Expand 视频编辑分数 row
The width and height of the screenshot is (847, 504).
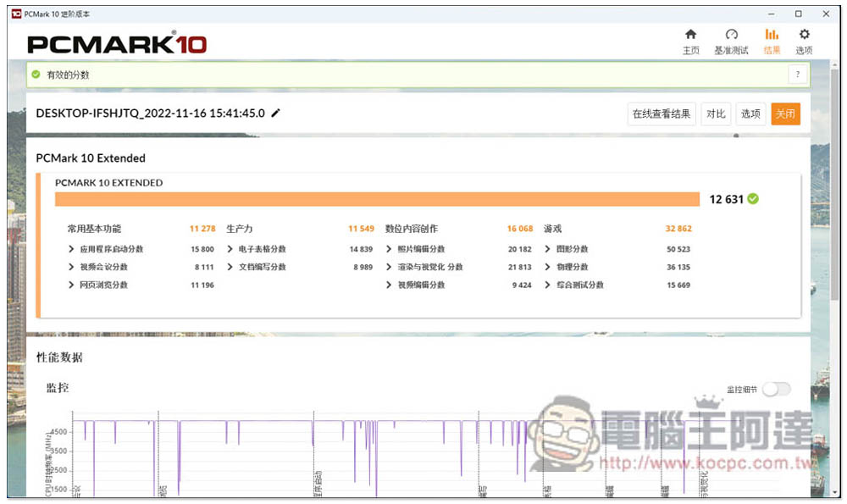tap(389, 285)
